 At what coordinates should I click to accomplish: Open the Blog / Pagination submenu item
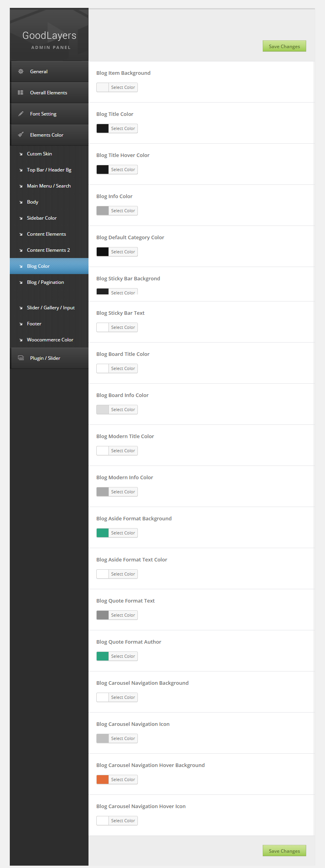(x=45, y=282)
